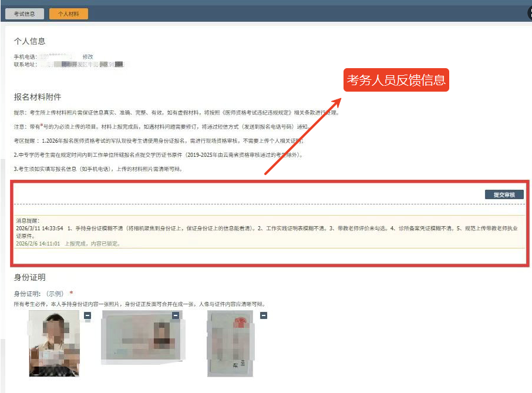Open the hand-held ID portrait thumbnail
532x393 pixels.
55,344
